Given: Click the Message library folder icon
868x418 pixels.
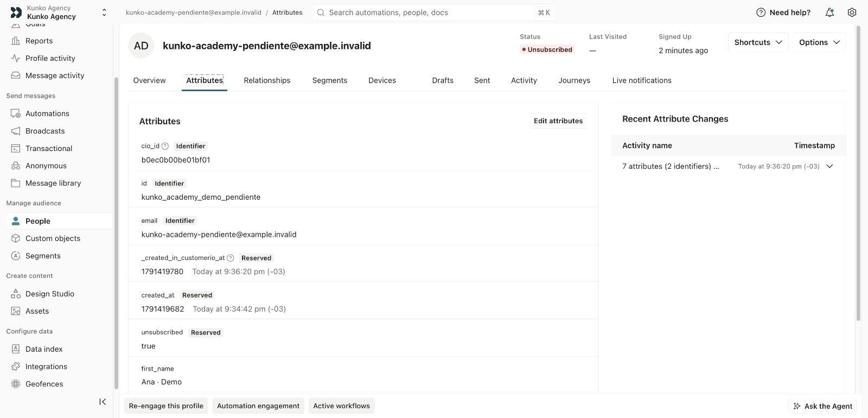Looking at the screenshot, I should pyautogui.click(x=16, y=183).
